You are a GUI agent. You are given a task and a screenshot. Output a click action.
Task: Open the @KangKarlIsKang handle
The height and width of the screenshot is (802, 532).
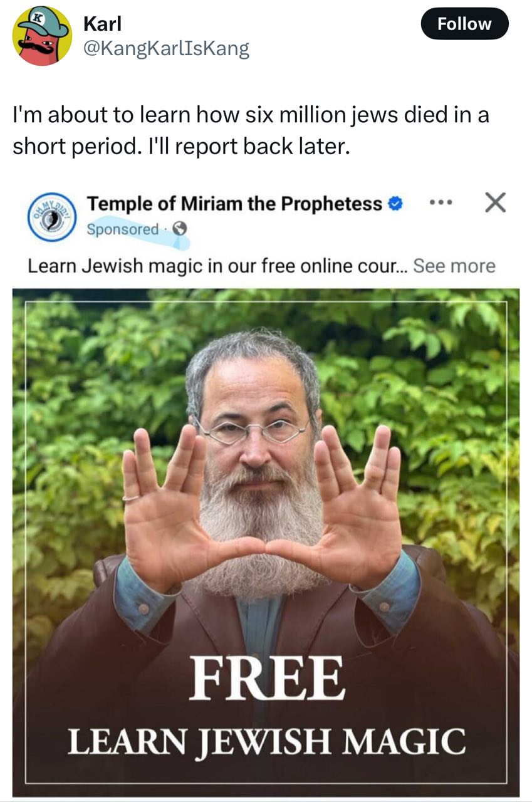point(166,48)
